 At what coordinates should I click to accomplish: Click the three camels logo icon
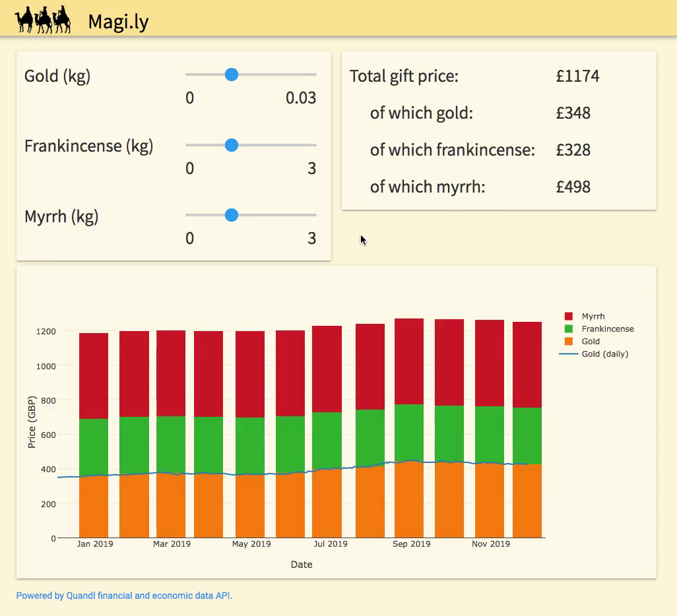[x=43, y=19]
